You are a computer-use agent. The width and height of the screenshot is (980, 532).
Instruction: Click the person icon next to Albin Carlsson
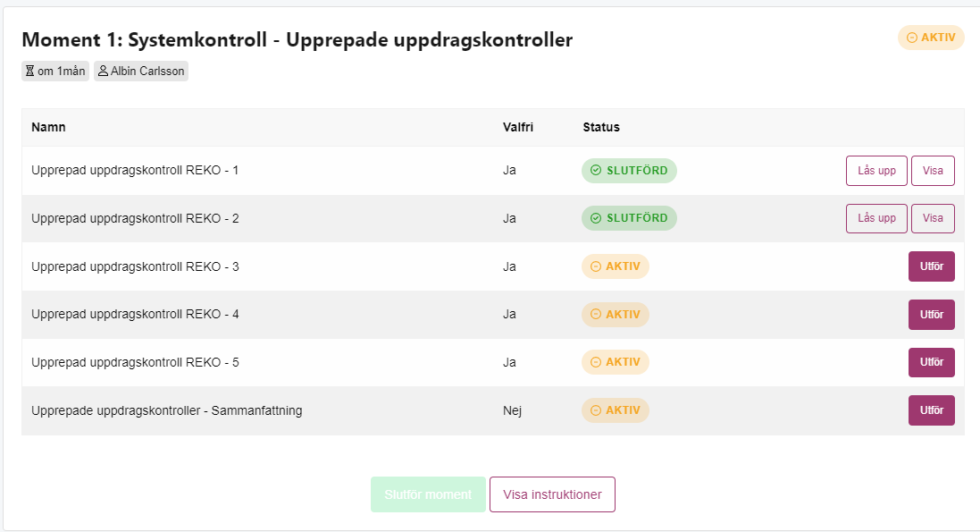point(103,72)
